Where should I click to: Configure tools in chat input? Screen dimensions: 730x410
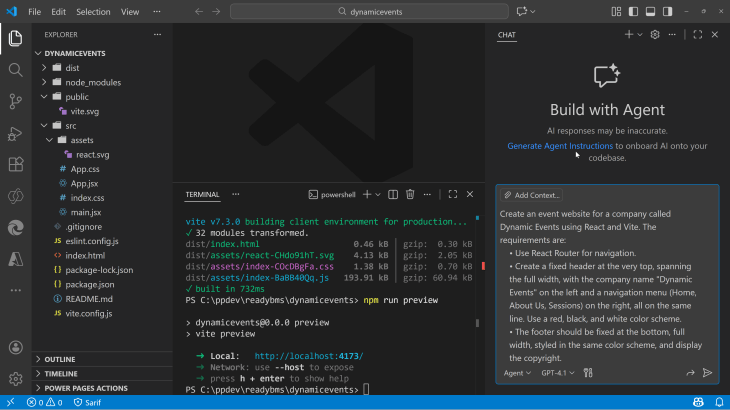point(588,373)
